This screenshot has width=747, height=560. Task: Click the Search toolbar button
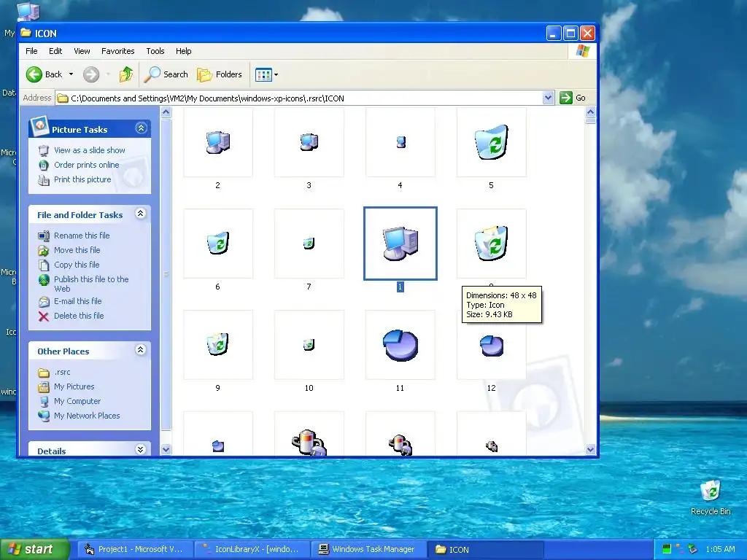point(166,74)
